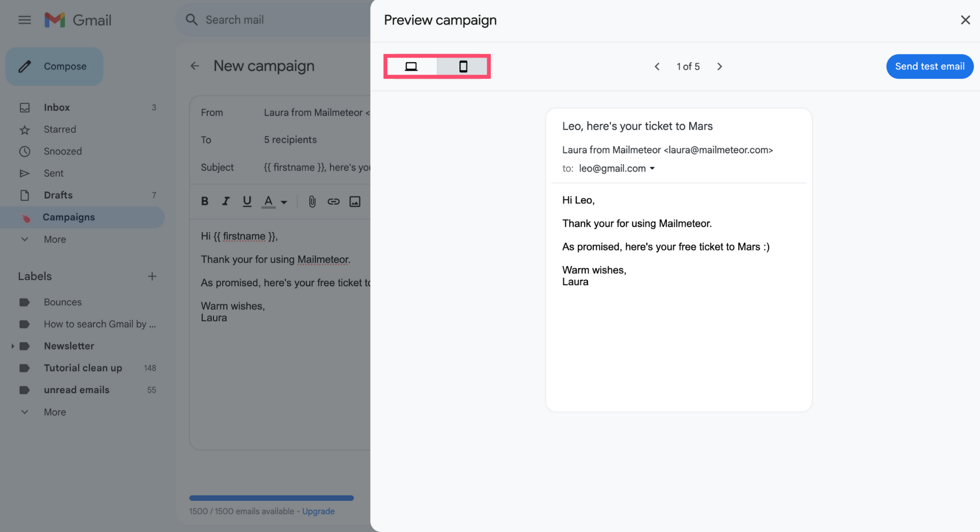This screenshot has height=532, width=980.
Task: Click the Gmail logo
Action: pos(78,20)
